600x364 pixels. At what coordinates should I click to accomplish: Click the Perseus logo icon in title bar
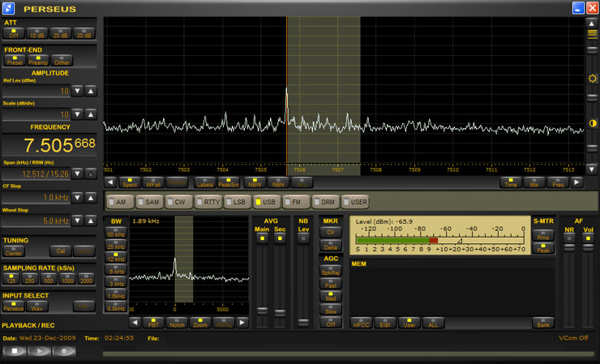click(x=8, y=8)
